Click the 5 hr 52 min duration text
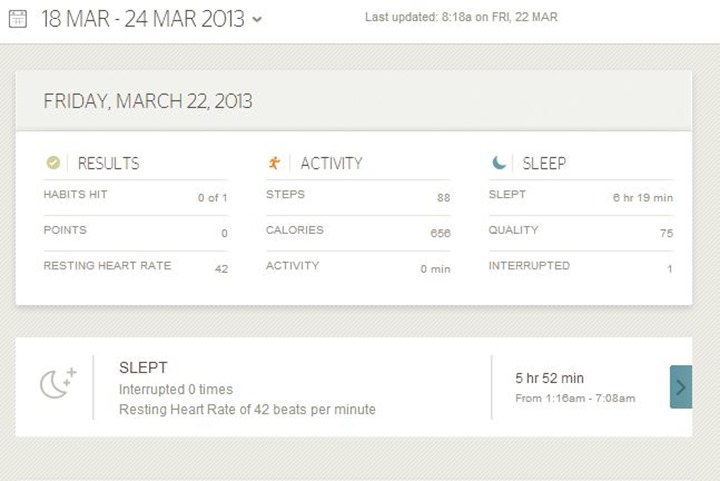 550,378
